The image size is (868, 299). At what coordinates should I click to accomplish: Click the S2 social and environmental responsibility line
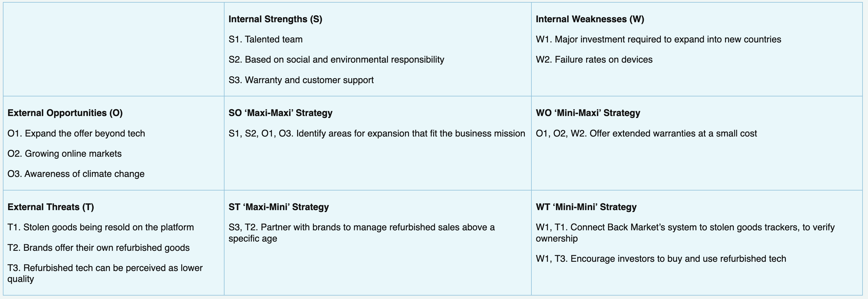coord(336,60)
